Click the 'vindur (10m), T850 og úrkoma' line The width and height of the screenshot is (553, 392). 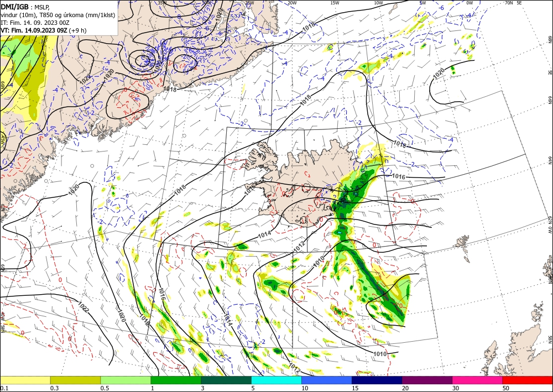coord(58,14)
